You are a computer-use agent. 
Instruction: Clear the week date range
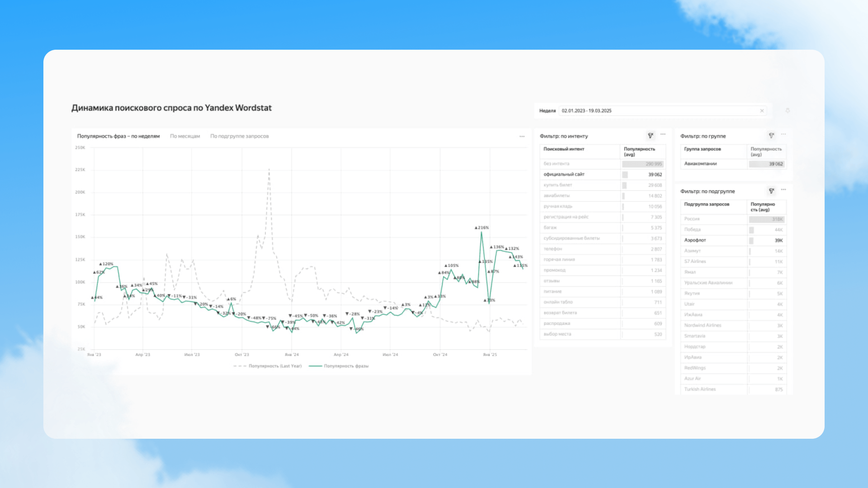coord(762,111)
